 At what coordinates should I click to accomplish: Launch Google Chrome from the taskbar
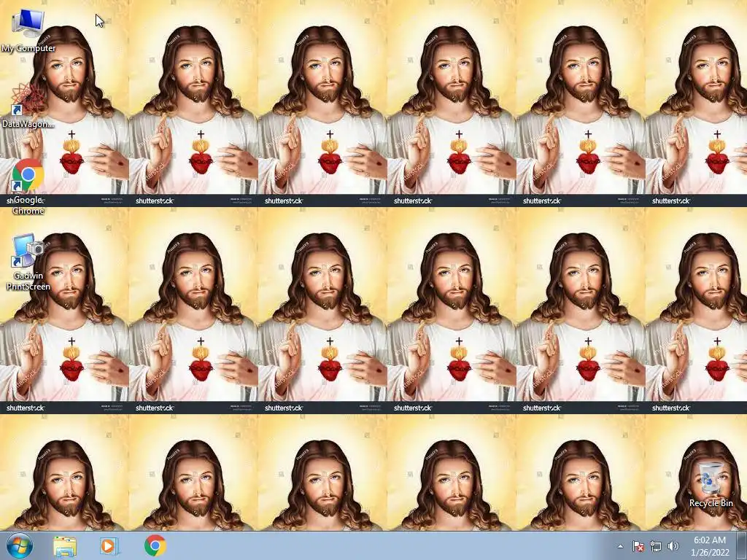pyautogui.click(x=155, y=545)
